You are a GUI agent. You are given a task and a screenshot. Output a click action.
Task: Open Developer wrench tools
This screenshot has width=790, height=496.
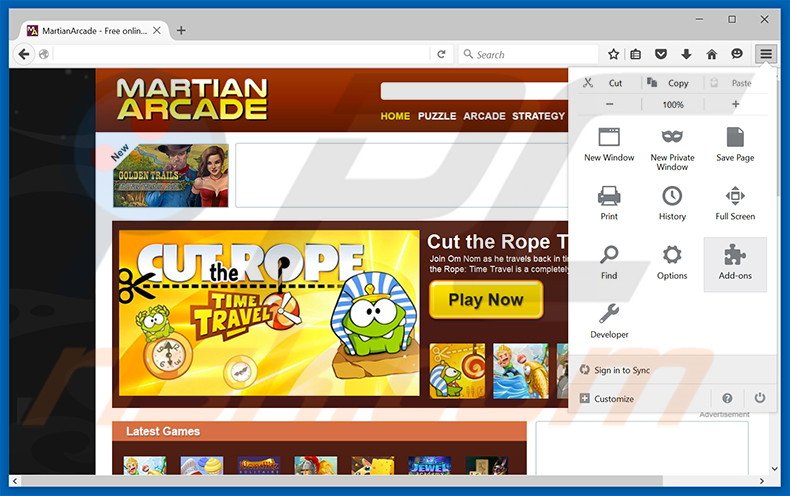(x=609, y=321)
